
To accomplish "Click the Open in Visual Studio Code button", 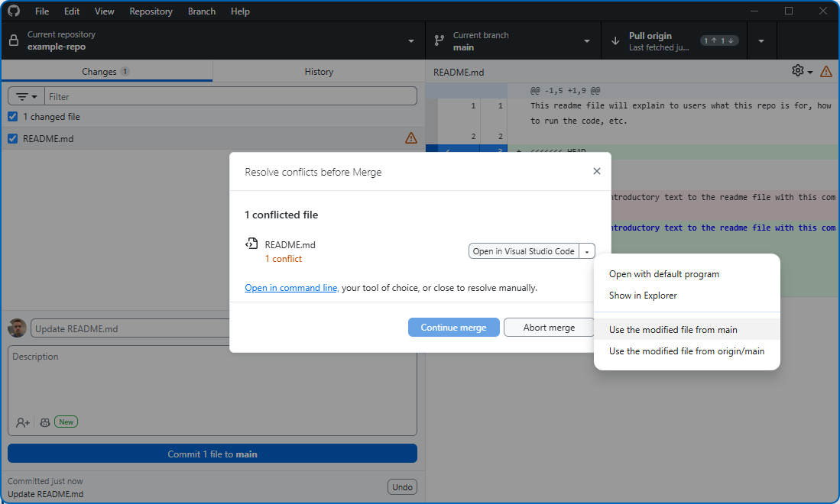I will 524,251.
